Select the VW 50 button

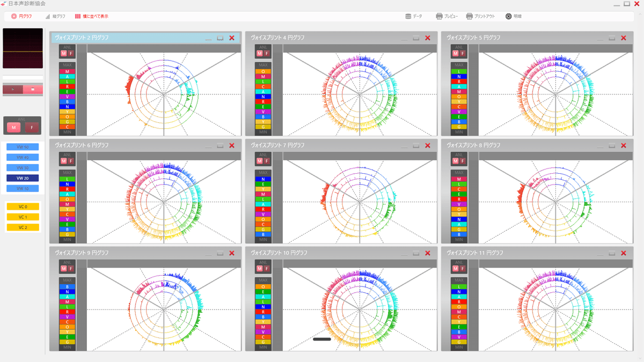tap(23, 147)
